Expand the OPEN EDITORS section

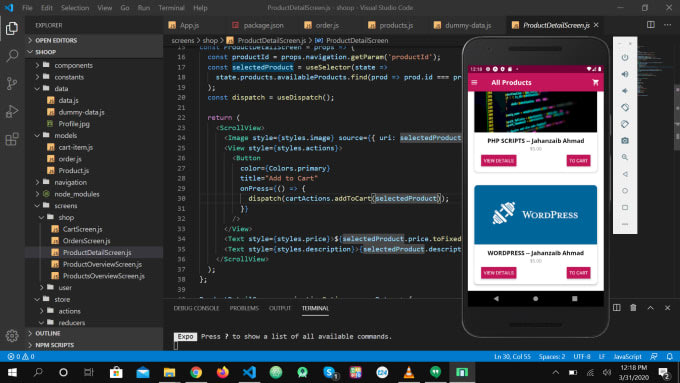(x=94, y=40)
